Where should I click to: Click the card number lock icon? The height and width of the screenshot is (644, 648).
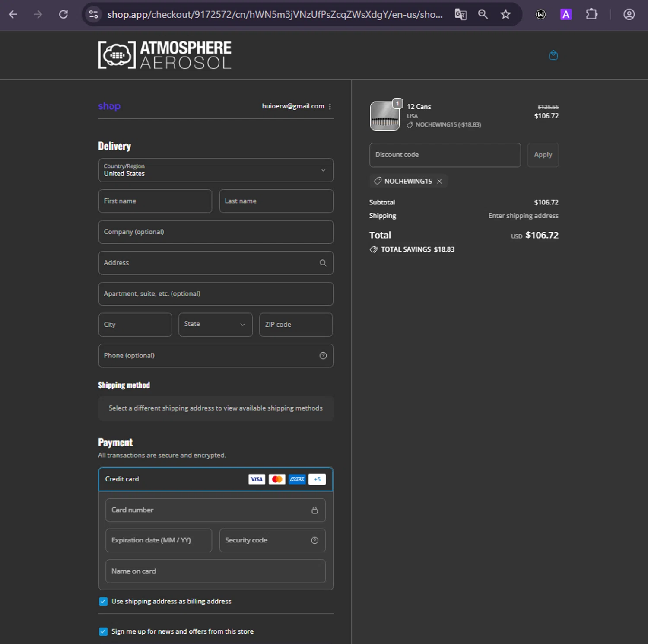click(x=314, y=510)
